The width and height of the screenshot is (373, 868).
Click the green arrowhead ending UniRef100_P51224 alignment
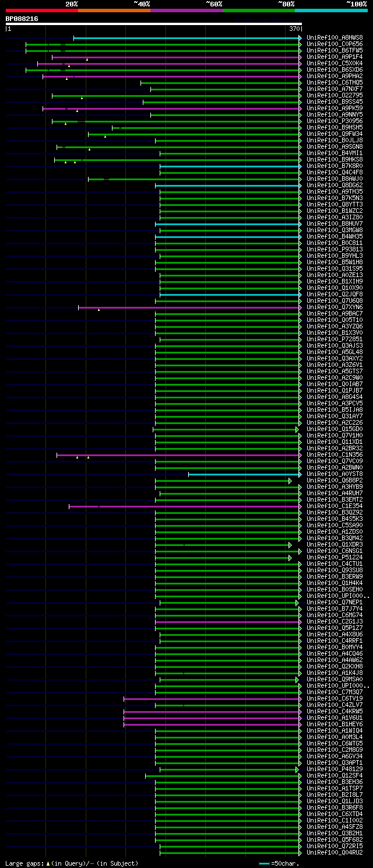point(290,558)
